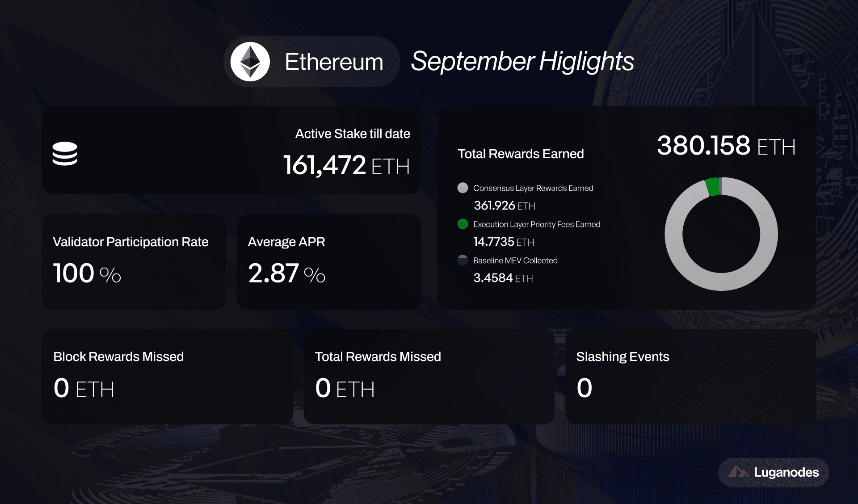
Task: Click the gray Consensus Layer legend dot
Action: click(x=463, y=188)
